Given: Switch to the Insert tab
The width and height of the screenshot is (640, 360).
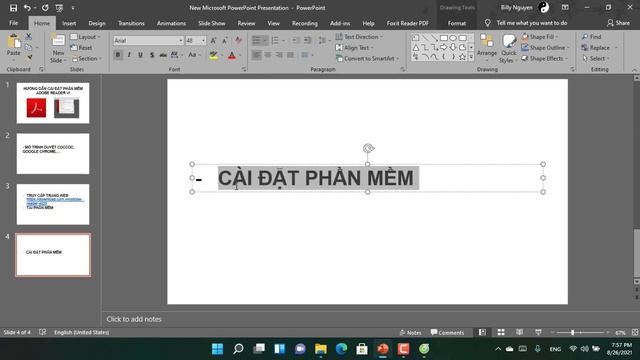Looking at the screenshot, I should pos(69,23).
